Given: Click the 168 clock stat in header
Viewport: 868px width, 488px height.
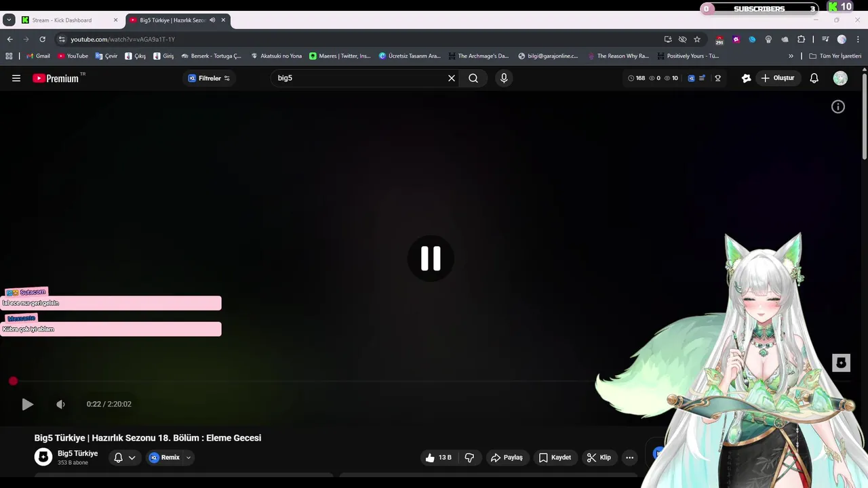Looking at the screenshot, I should pos(636,78).
